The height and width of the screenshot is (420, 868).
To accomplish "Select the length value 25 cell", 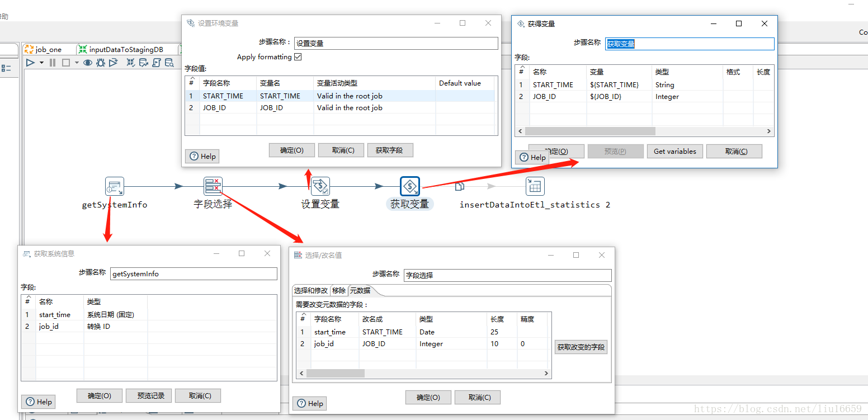I will tap(502, 332).
